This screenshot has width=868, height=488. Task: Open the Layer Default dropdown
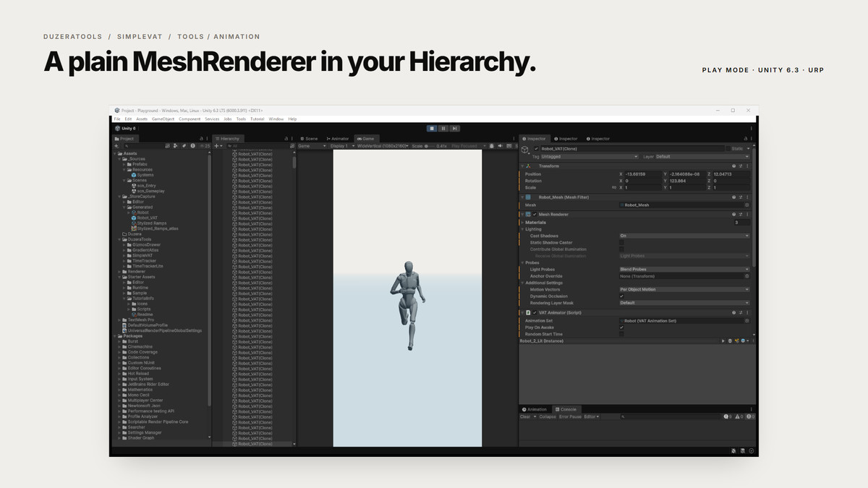pyautogui.click(x=702, y=156)
